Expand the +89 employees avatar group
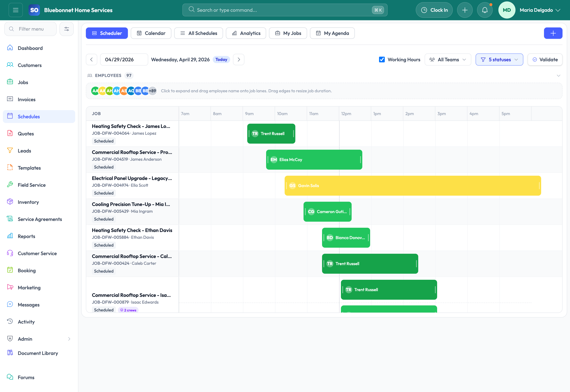The height and width of the screenshot is (392, 570). pyautogui.click(x=152, y=91)
